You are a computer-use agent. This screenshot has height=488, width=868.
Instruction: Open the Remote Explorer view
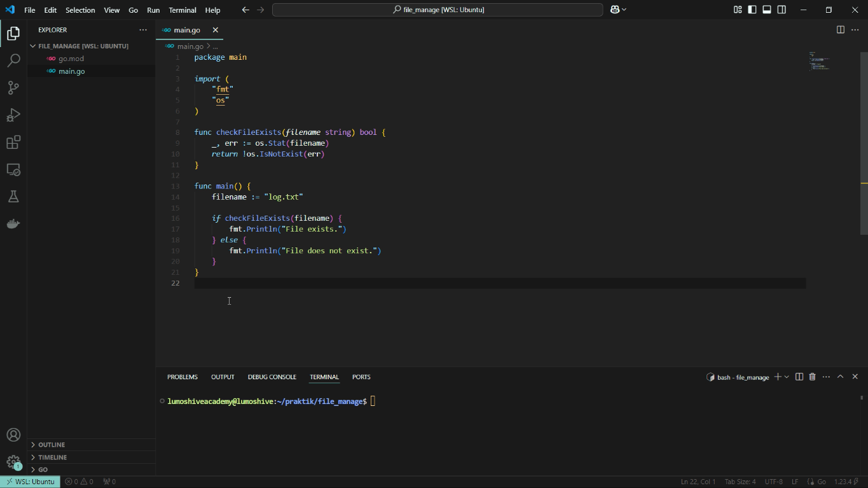pyautogui.click(x=13, y=170)
